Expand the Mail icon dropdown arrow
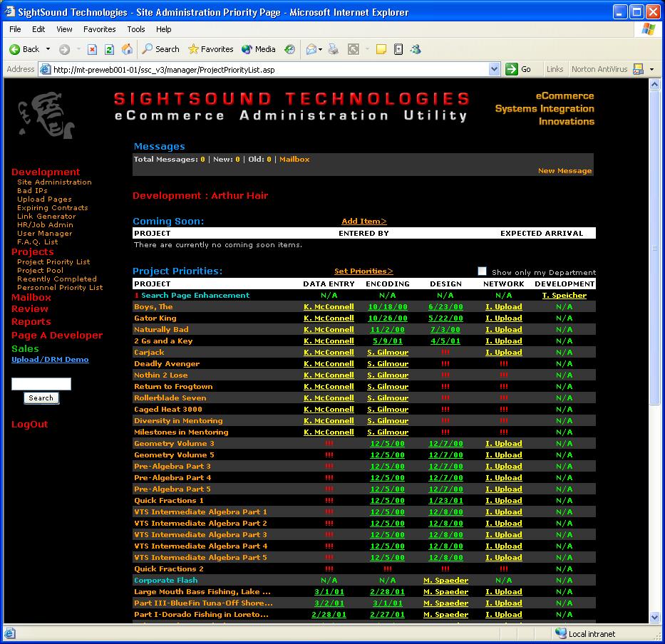The height and width of the screenshot is (644, 665). pyautogui.click(x=320, y=50)
